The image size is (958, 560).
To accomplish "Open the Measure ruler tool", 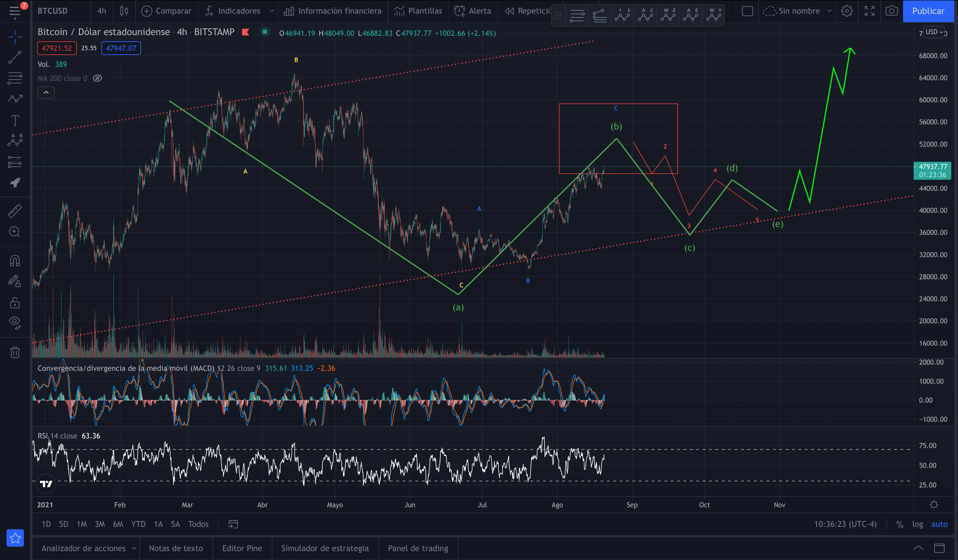I will [15, 211].
